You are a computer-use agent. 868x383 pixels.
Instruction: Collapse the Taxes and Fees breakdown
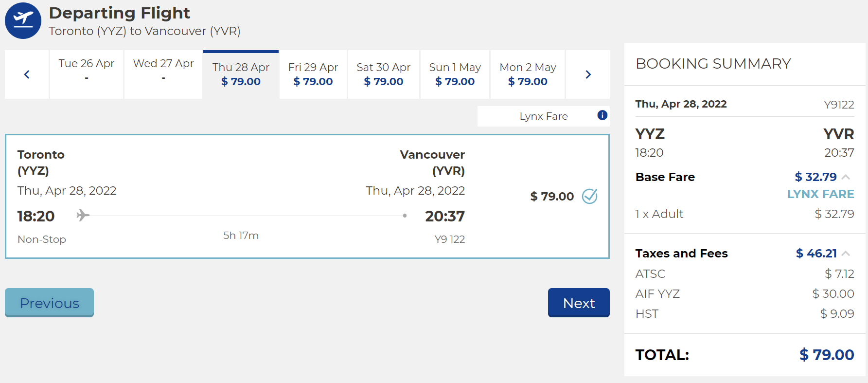click(846, 254)
